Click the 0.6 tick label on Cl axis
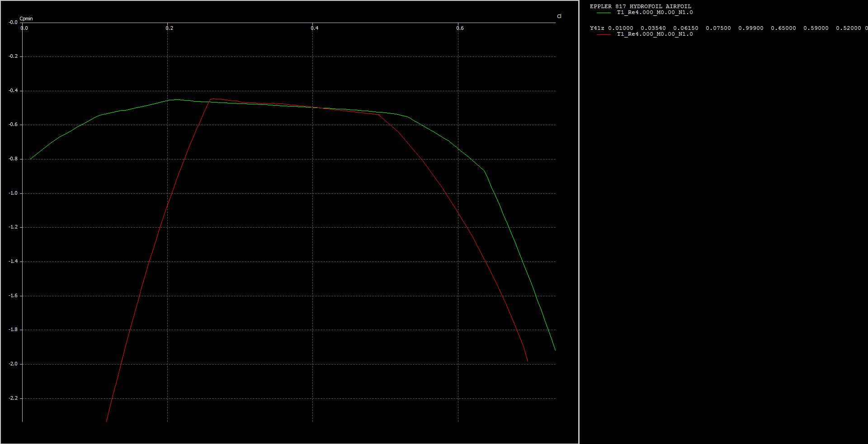This screenshot has height=444, width=868. coord(460,28)
